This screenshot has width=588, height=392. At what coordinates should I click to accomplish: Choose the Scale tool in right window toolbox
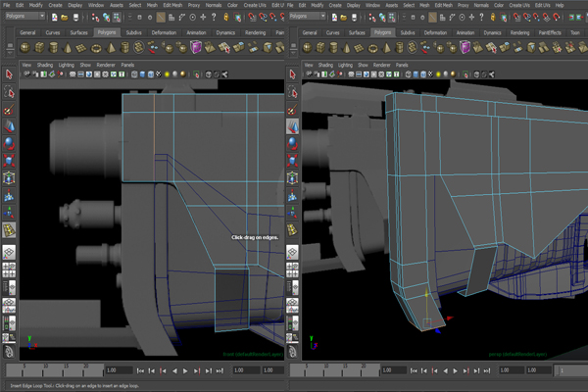(x=292, y=161)
